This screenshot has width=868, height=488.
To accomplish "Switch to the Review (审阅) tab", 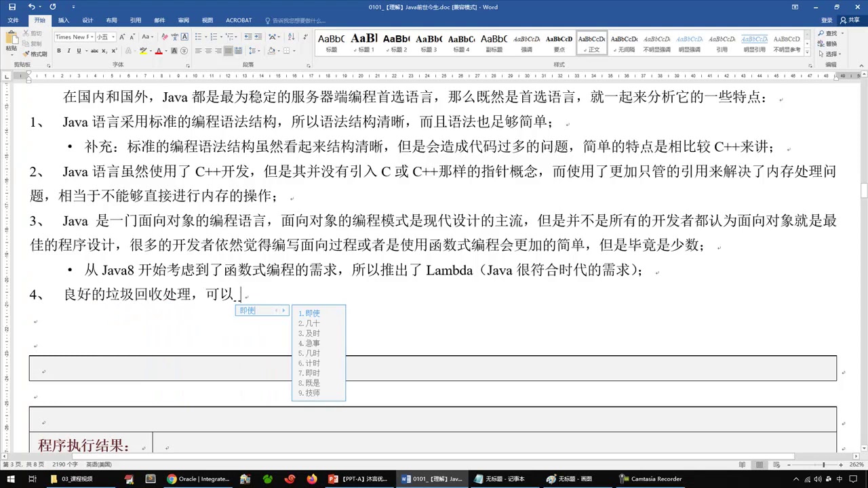I will pyautogui.click(x=183, y=20).
